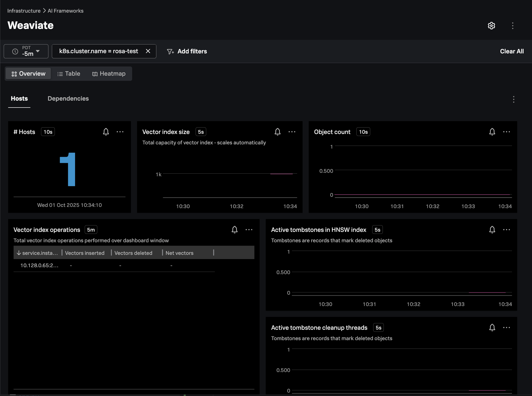Remove the k8s.cluster.name filter chip
The width and height of the screenshot is (532, 396).
[x=148, y=51]
